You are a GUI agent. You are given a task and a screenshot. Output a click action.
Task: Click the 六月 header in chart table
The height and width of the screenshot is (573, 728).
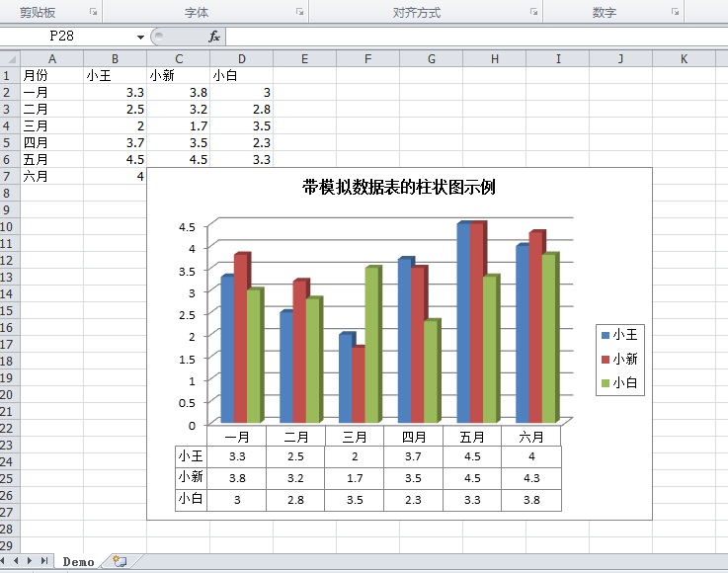(531, 437)
